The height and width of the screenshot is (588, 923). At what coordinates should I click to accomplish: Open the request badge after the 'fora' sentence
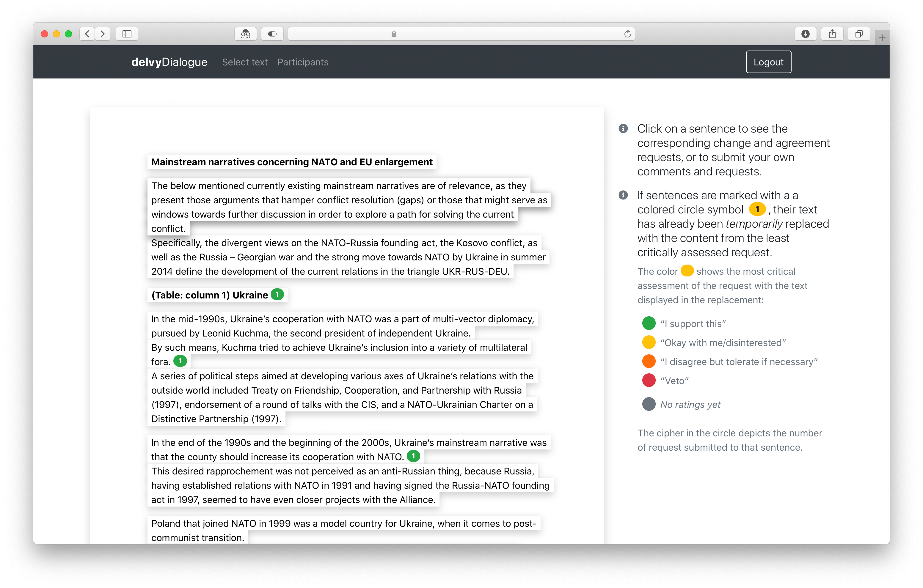180,361
